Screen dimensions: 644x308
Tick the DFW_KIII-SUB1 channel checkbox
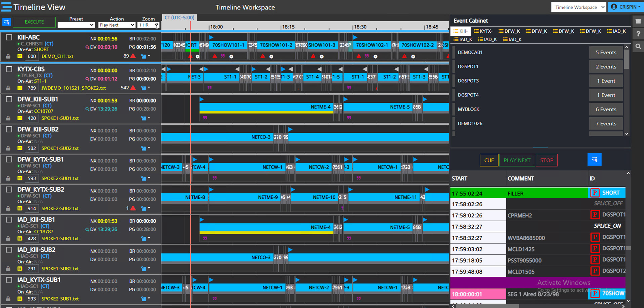point(9,99)
